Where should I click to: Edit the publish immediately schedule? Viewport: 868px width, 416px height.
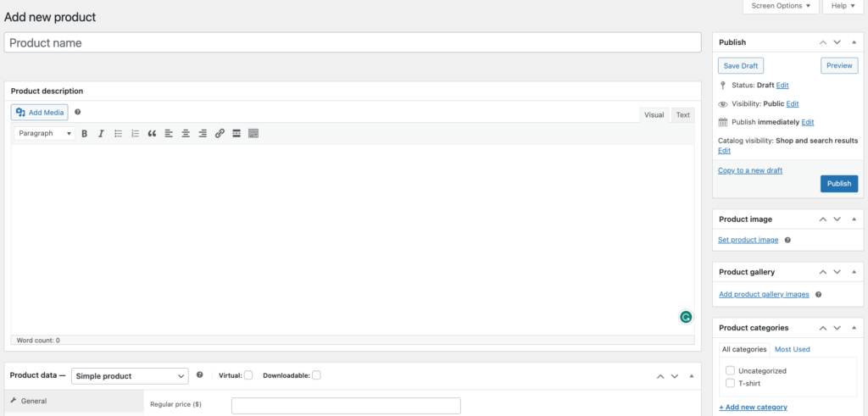[x=808, y=122]
